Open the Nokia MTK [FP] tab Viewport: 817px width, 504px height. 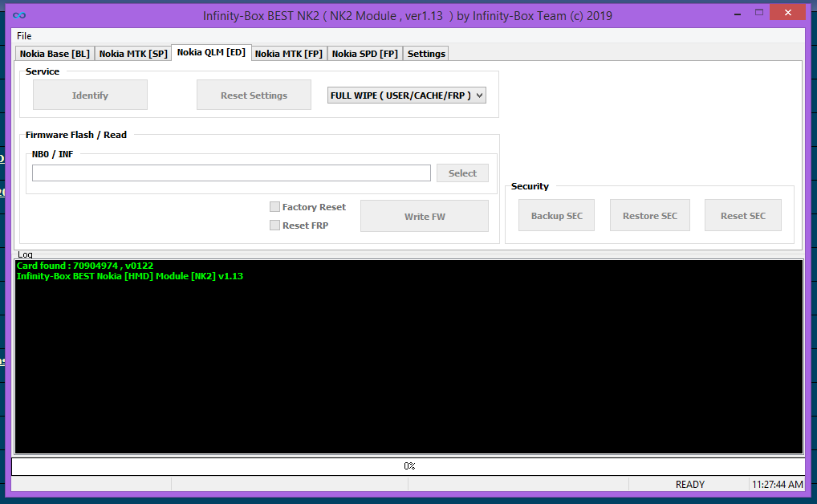coord(289,54)
